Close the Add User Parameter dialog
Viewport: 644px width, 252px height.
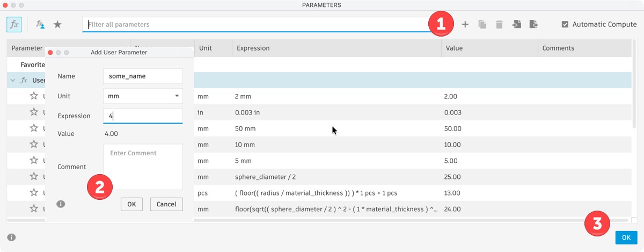(x=50, y=53)
